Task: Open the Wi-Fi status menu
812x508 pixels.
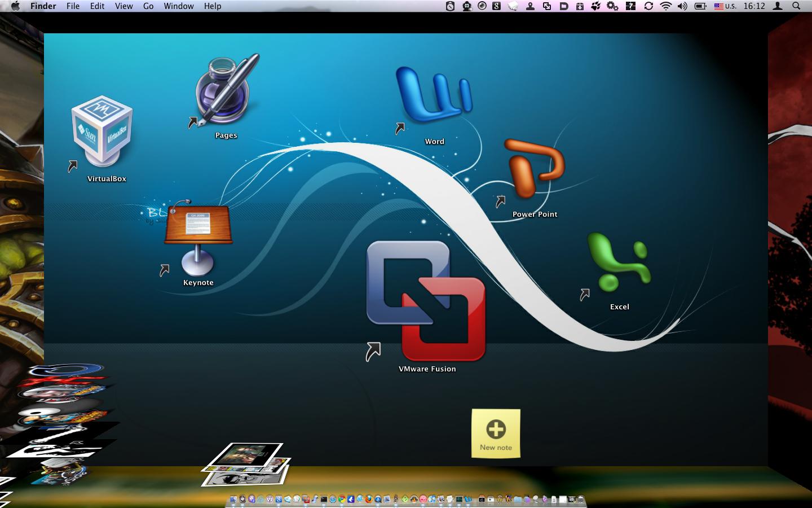Action: 666,6
